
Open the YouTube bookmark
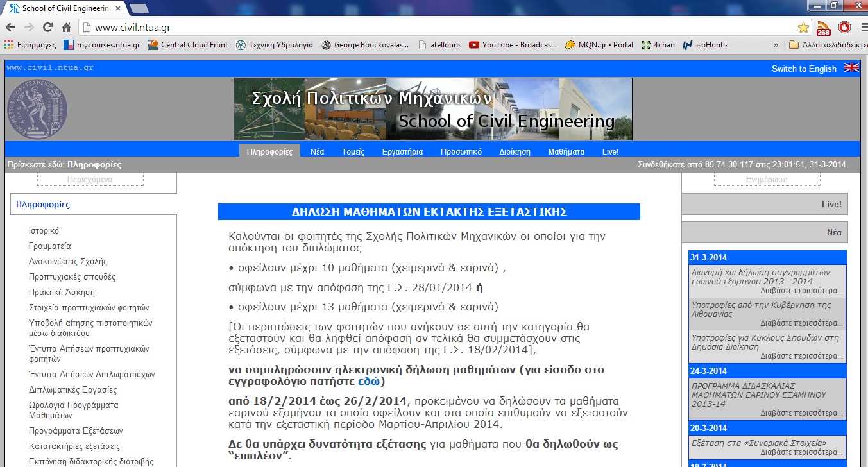tap(504, 45)
